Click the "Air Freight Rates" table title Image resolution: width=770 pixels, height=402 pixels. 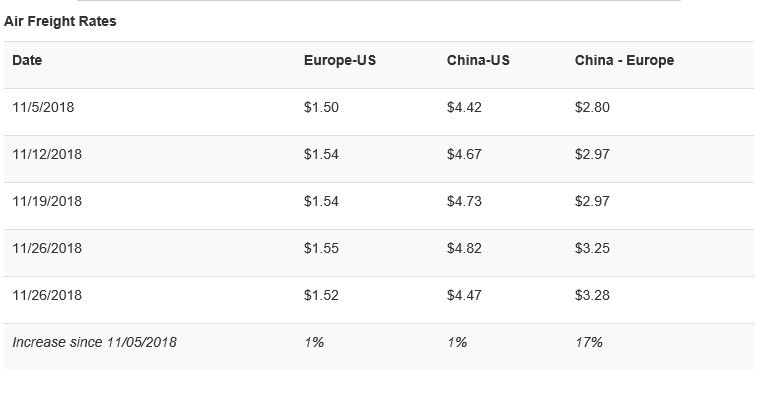(60, 21)
